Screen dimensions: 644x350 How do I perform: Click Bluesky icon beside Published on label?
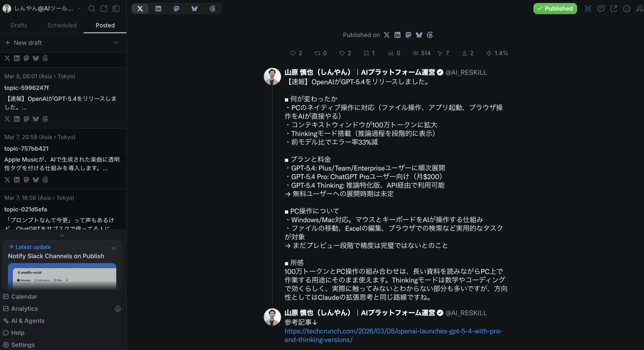point(419,35)
